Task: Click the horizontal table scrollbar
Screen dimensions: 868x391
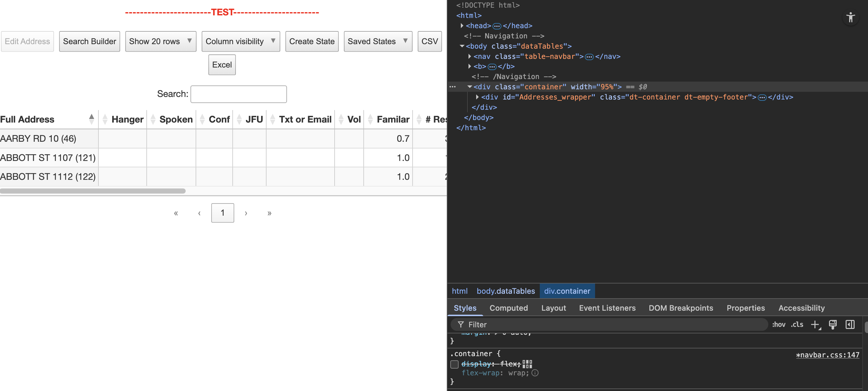Action: pos(93,191)
